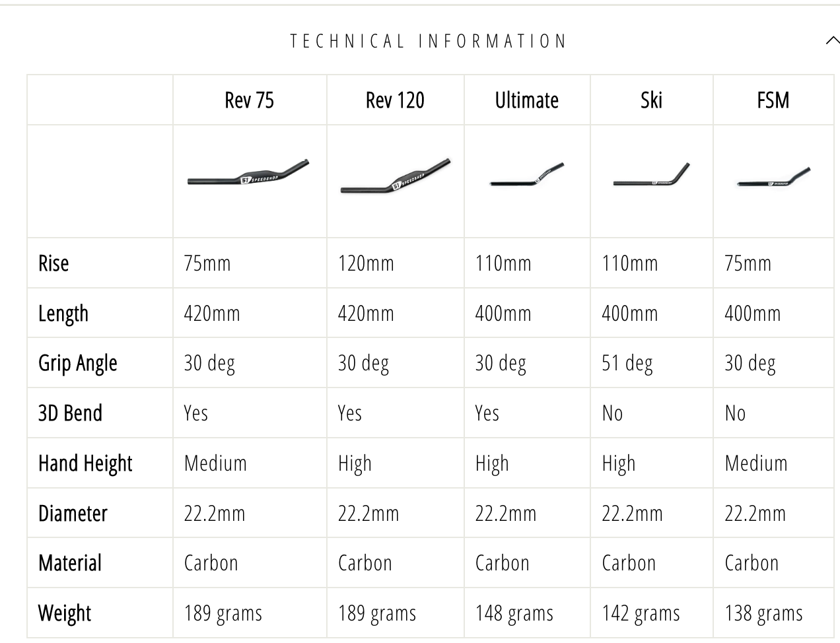Select the Rev 75 column header
840x643 pixels.
250,100
